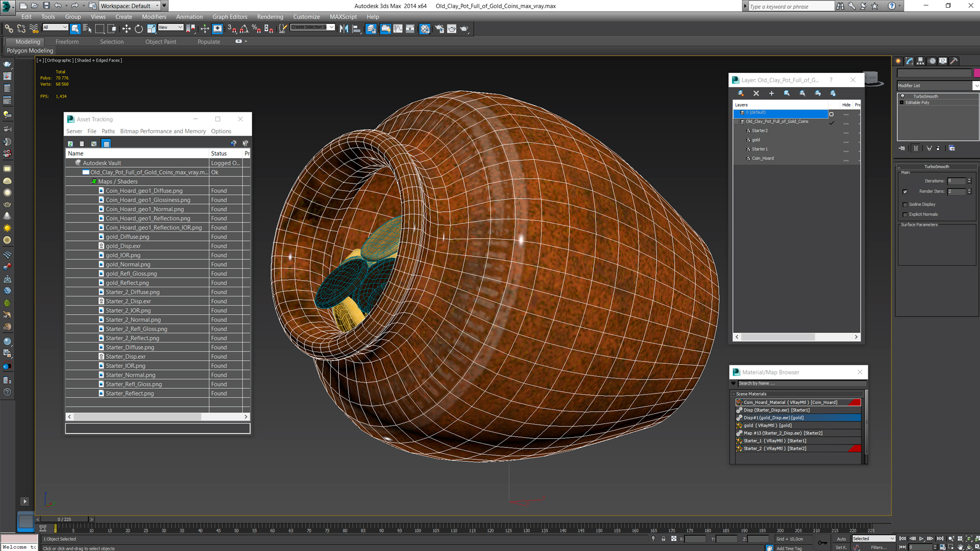
Task: Open the Material Editor from toolbar
Action: 425,29
